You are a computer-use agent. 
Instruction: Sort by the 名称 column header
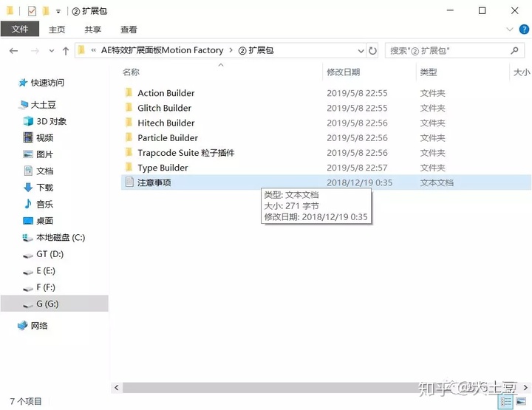click(131, 72)
